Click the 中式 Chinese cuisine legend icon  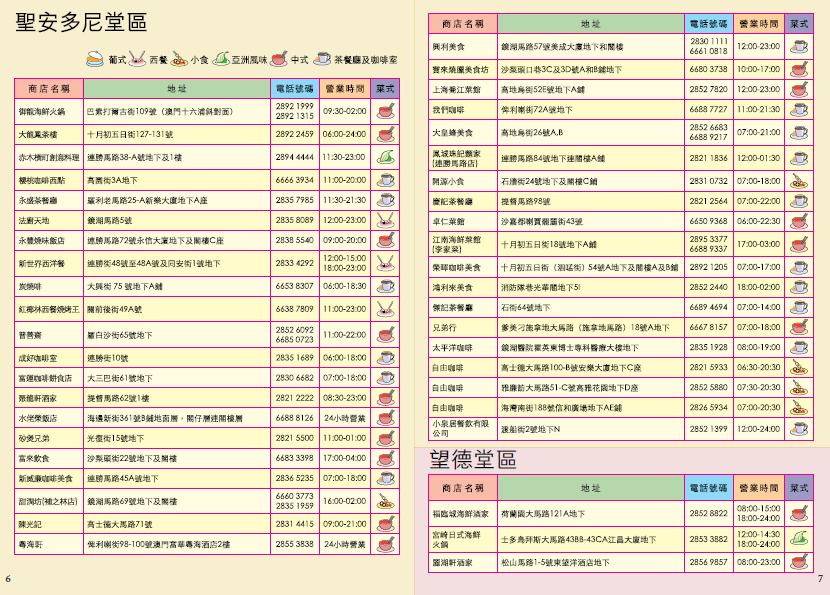[279, 59]
